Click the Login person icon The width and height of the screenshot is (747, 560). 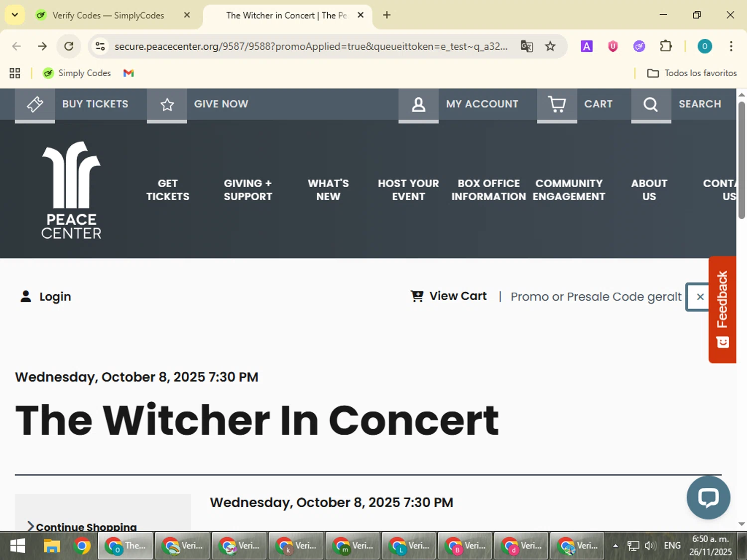[25, 297]
